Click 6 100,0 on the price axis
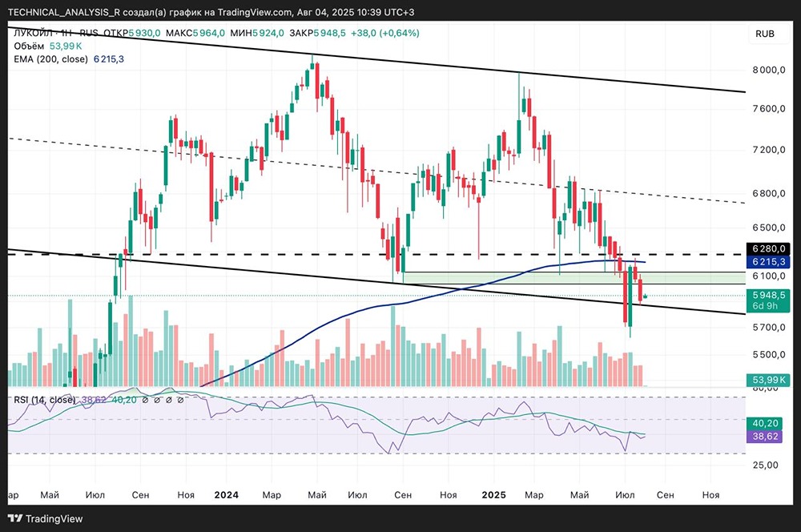801x532 pixels. [769, 276]
